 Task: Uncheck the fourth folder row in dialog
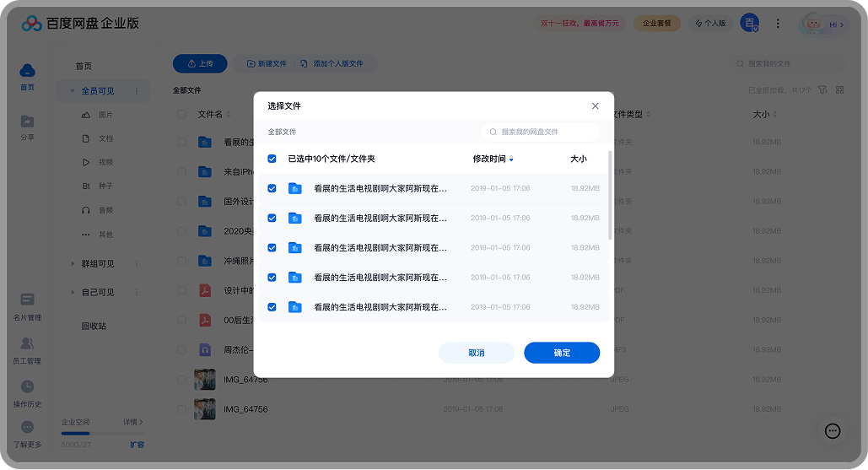272,278
